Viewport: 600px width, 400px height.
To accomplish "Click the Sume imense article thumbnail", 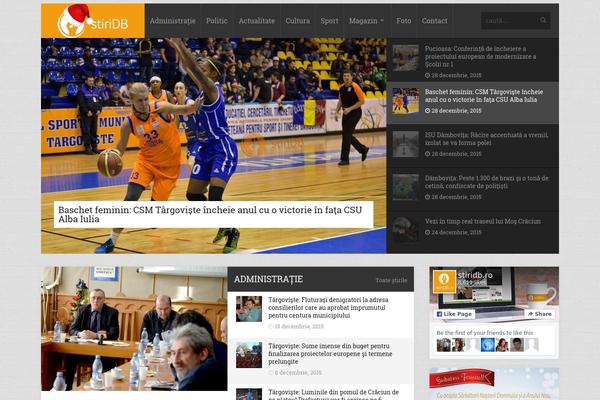I will (249, 355).
